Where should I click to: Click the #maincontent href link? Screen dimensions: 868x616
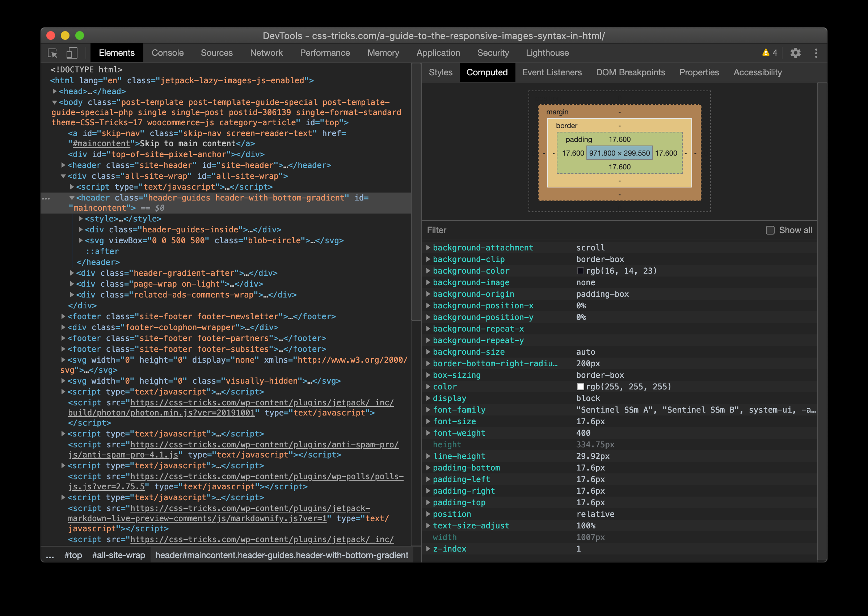point(101,144)
